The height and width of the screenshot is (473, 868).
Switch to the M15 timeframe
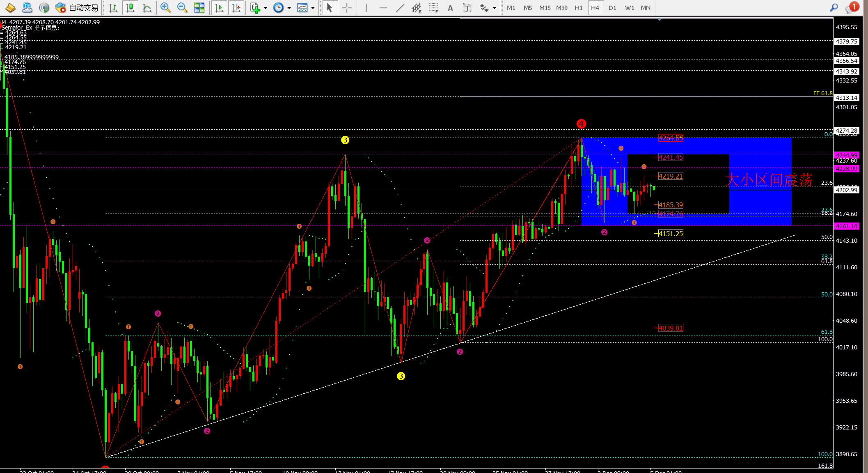(545, 8)
